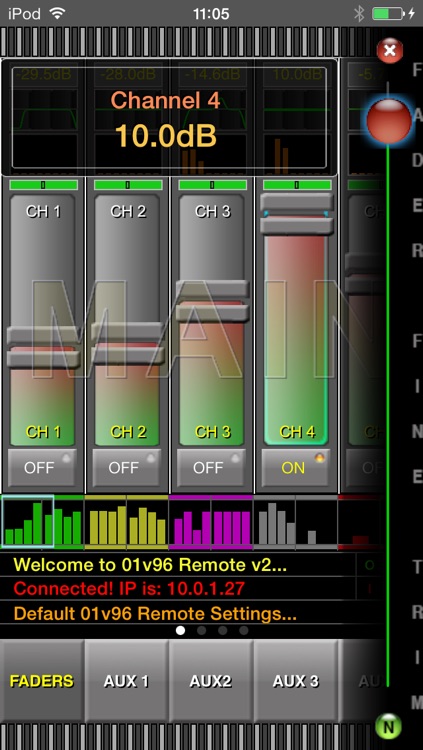Select the green highlighted meter bank thumbnail
This screenshot has width=423, height=750.
coord(28,521)
